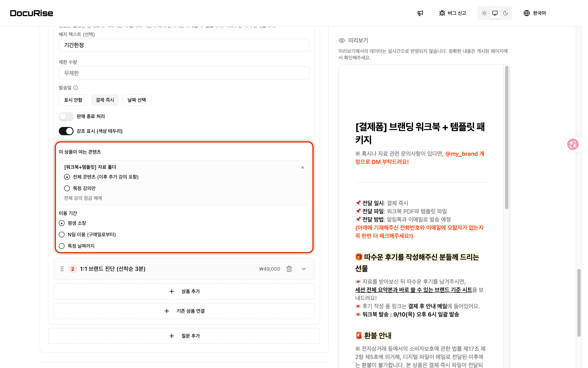Select 표시 안함 shipping date option
This screenshot has width=588, height=368.
point(73,100)
